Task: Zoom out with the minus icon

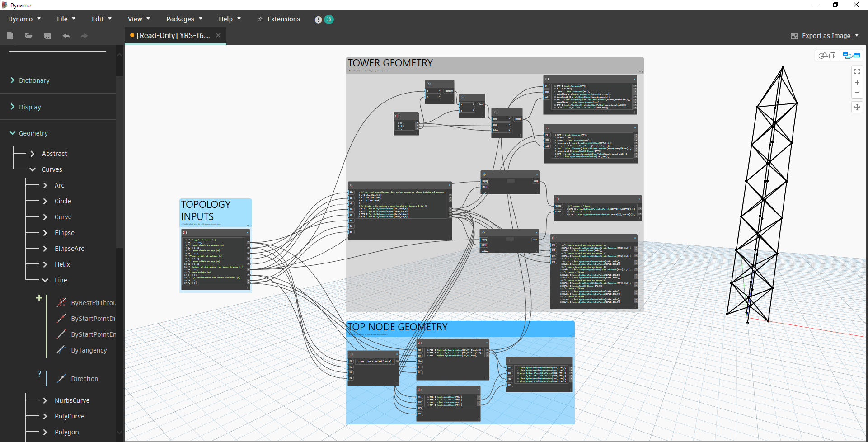Action: (857, 93)
